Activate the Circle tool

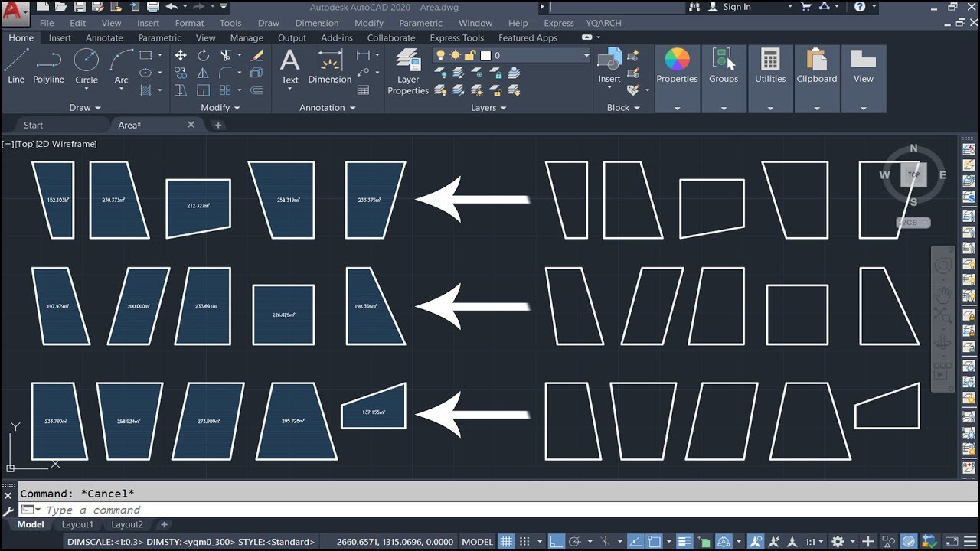[86, 66]
